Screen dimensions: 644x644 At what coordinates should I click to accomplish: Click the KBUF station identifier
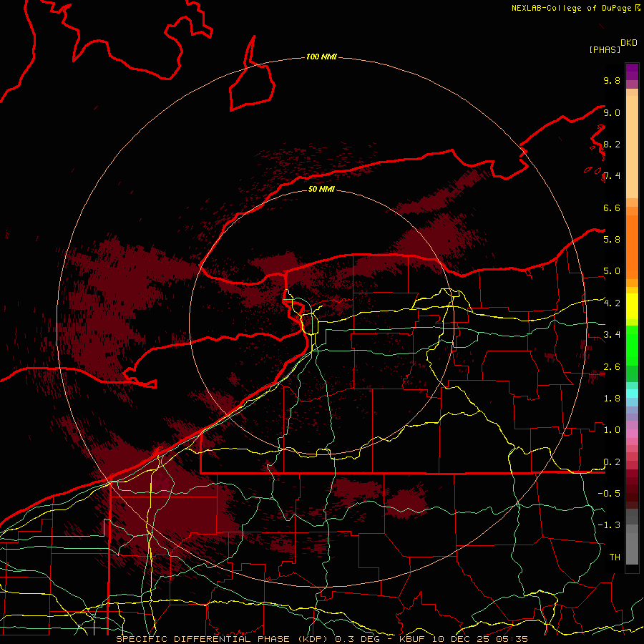(411, 639)
